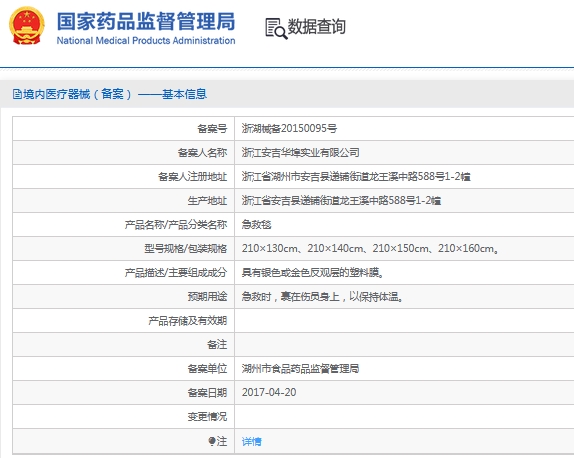
Task: Click the 生产地址 row label
Action: tap(207, 201)
